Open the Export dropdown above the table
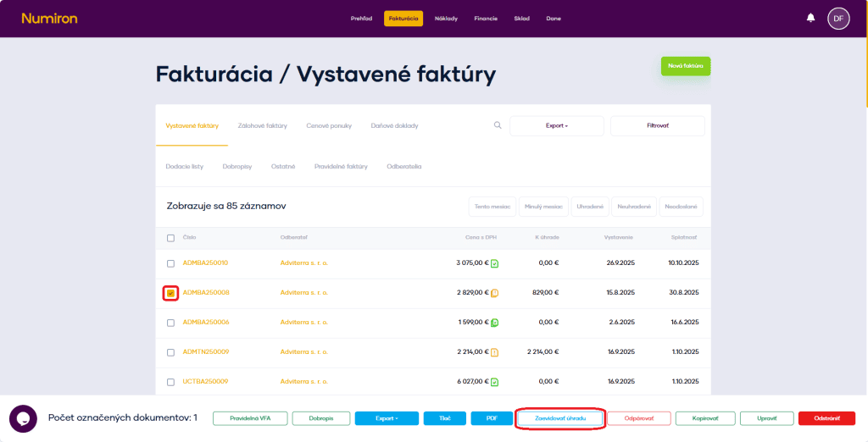Screen dimensions: 868x442 pyautogui.click(x=556, y=125)
